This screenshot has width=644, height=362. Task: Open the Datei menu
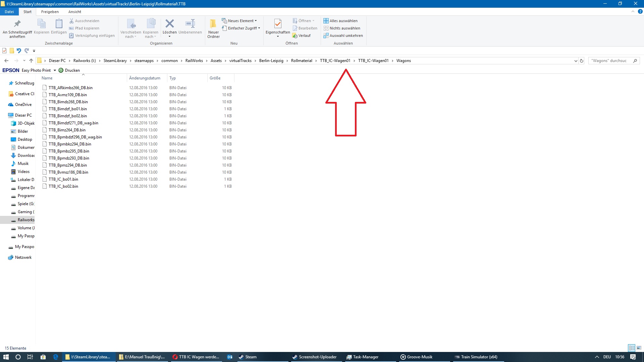click(x=9, y=12)
